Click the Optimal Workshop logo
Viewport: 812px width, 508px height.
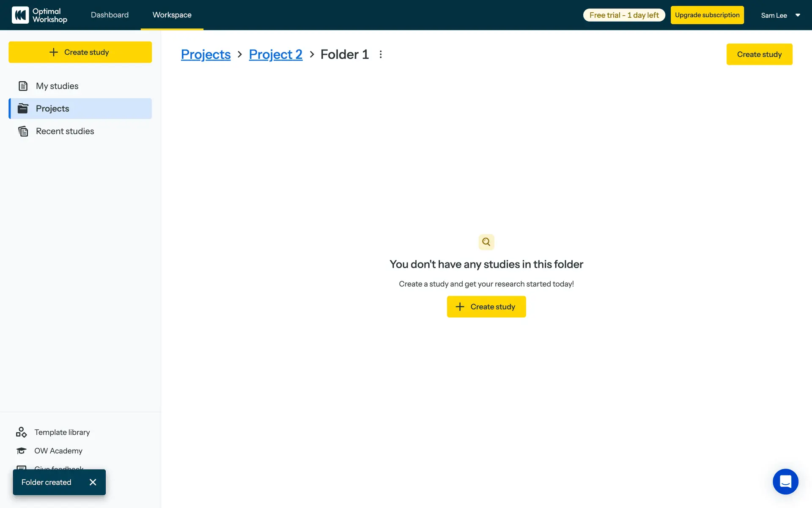(x=39, y=15)
